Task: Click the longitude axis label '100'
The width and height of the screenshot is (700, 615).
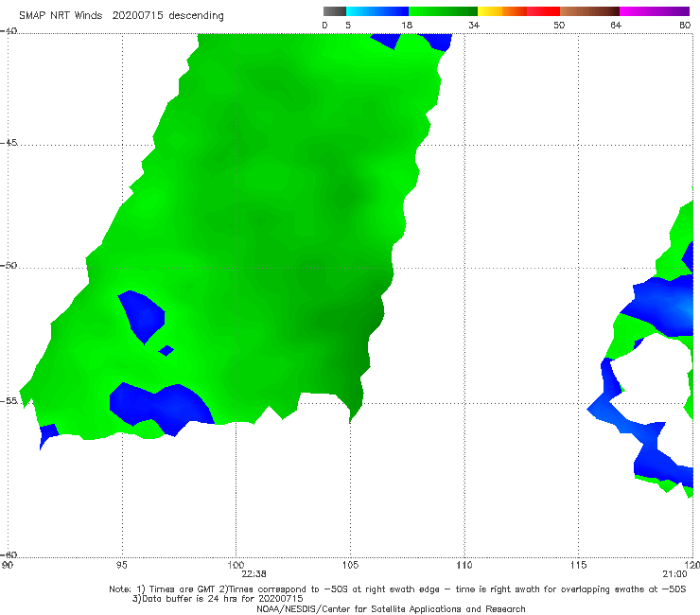Action: click(x=236, y=566)
